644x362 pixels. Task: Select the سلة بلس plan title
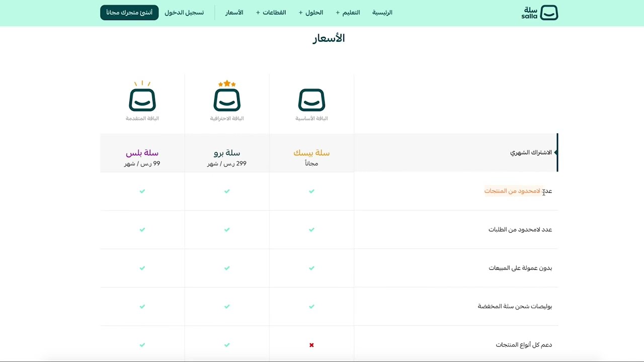click(x=142, y=153)
